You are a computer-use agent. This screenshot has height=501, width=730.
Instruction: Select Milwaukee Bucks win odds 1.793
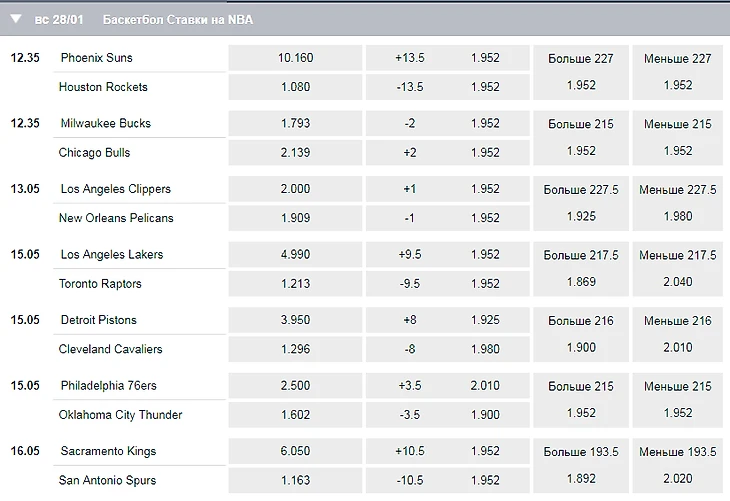coord(295,123)
